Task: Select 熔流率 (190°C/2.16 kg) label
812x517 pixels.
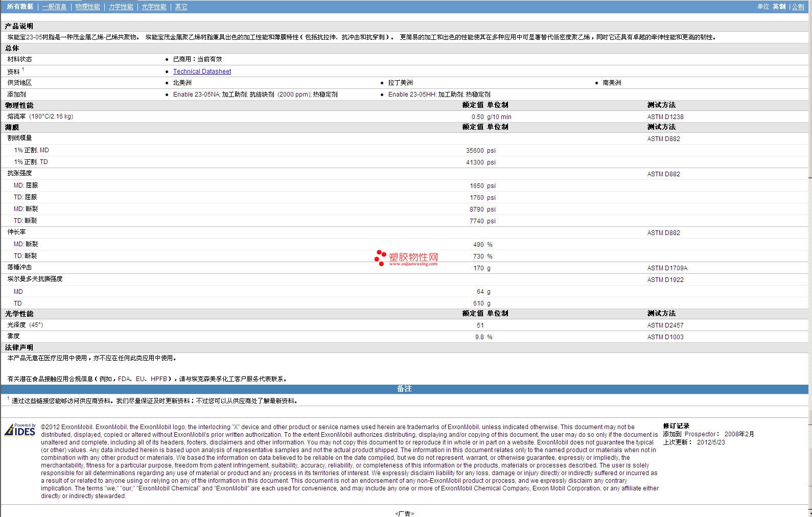Action: pyautogui.click(x=40, y=116)
